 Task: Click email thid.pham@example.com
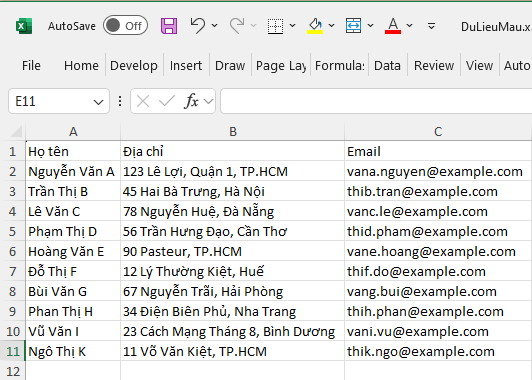[438, 231]
